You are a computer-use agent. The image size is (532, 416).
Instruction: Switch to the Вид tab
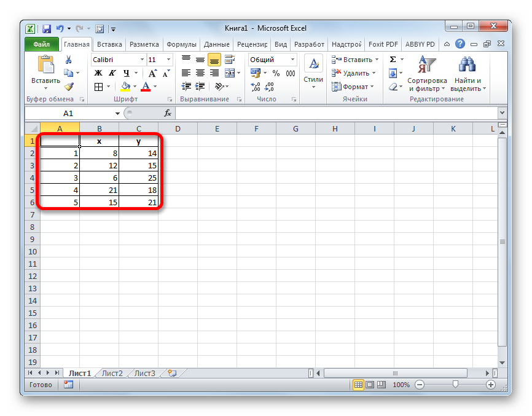click(281, 44)
